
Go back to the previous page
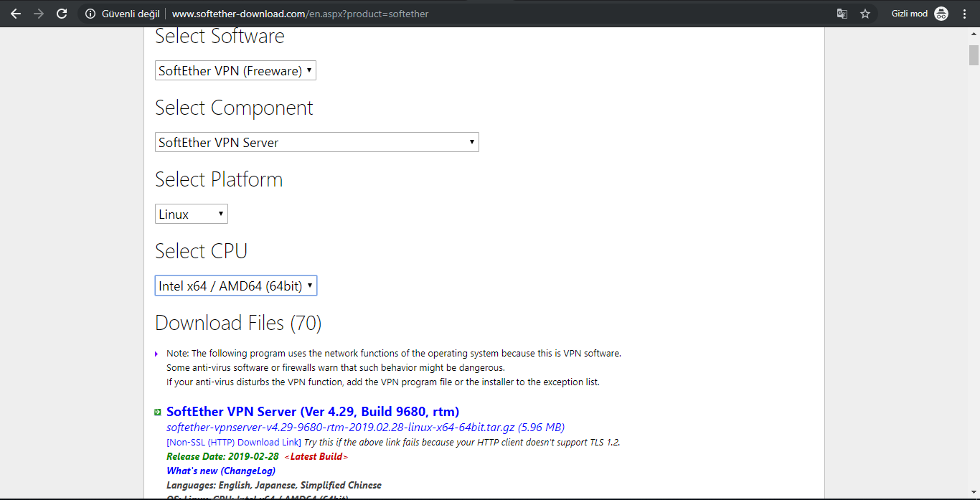pyautogui.click(x=16, y=14)
